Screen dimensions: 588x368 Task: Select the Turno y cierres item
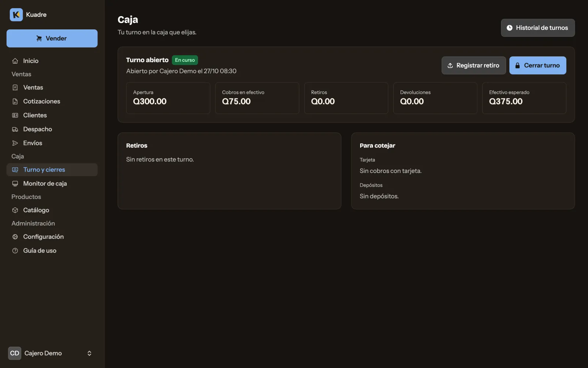tap(52, 170)
